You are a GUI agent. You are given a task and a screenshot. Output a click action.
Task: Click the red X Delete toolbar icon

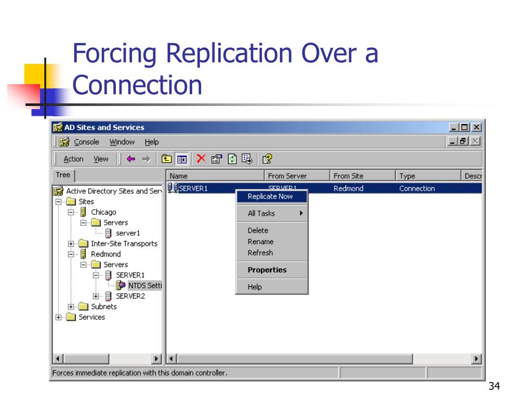pos(201,158)
